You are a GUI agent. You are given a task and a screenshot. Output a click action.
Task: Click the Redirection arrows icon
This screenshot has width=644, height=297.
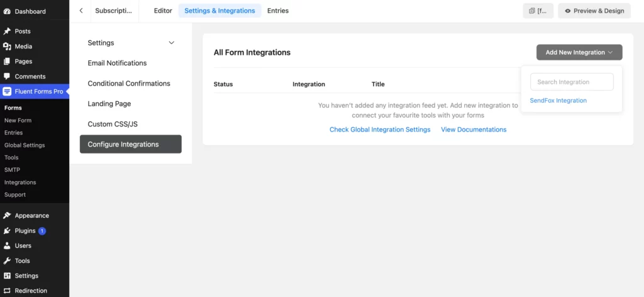6,291
